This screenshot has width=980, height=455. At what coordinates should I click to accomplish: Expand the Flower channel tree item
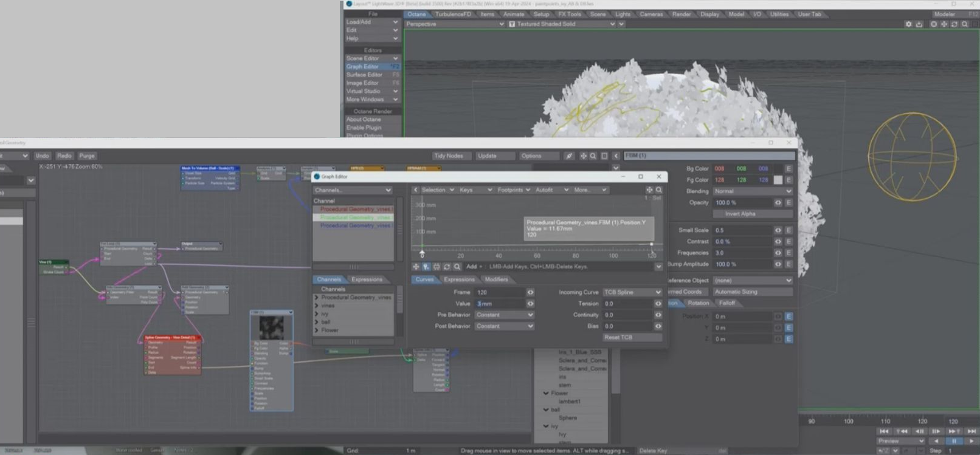(317, 330)
